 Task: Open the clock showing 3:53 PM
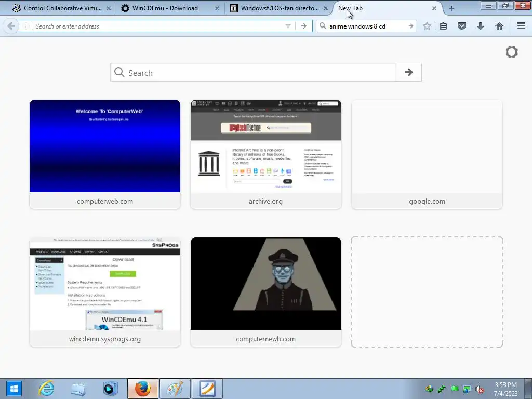[506, 389]
